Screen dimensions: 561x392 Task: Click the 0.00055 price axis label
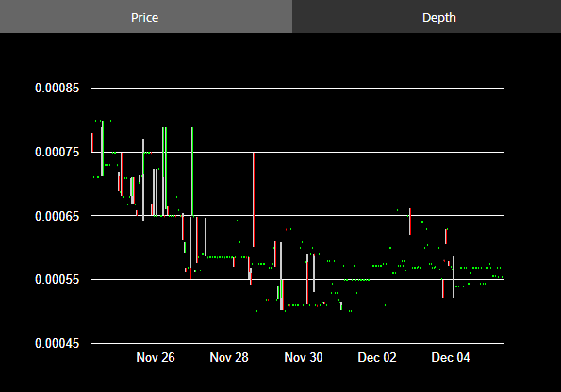tap(57, 279)
